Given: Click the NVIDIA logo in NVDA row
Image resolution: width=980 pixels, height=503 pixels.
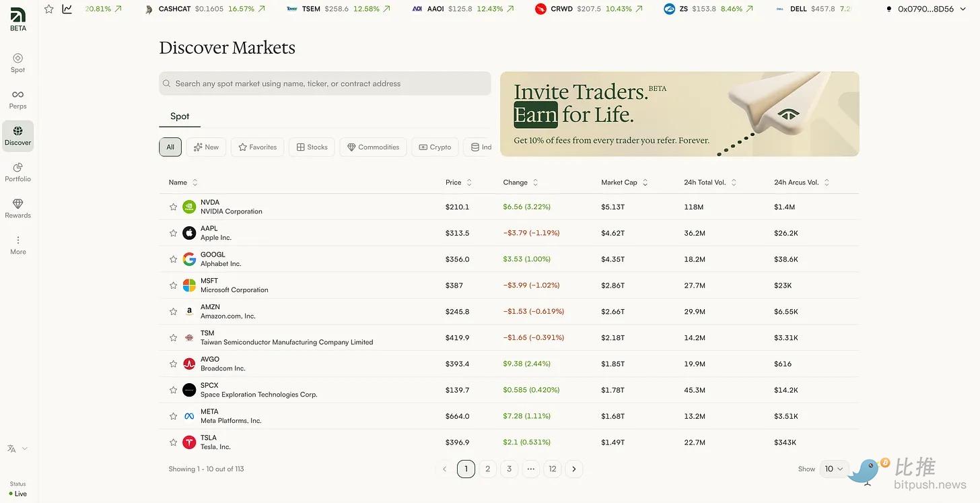Looking at the screenshot, I should 189,207.
